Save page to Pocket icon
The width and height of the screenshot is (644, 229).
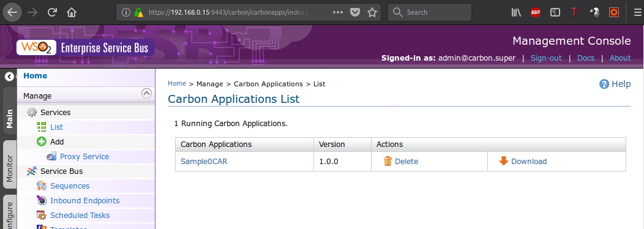355,12
